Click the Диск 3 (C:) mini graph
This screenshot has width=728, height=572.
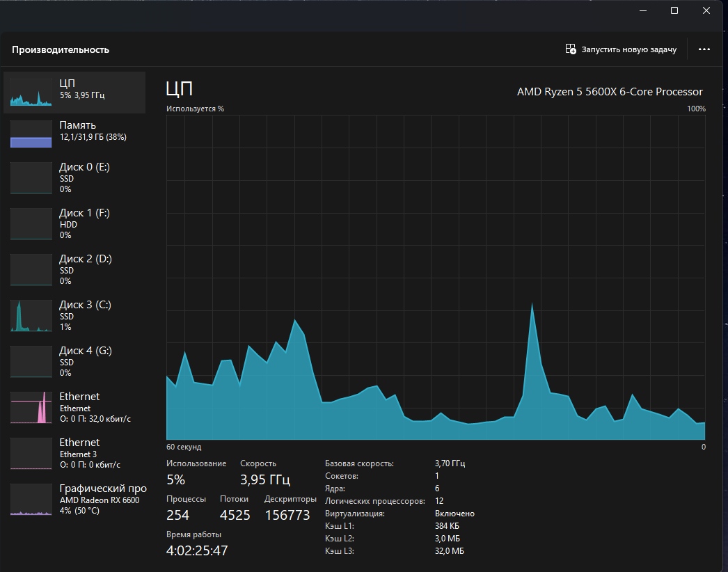tap(31, 316)
